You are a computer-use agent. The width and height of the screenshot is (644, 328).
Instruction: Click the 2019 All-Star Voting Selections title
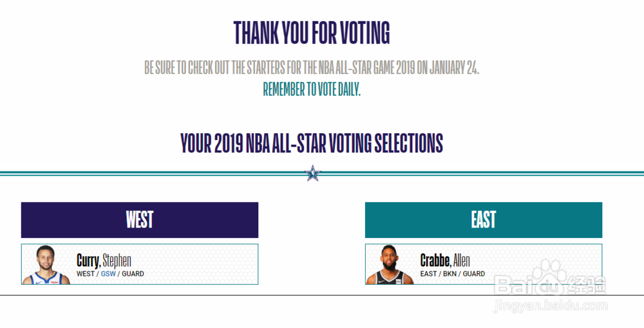click(x=312, y=143)
